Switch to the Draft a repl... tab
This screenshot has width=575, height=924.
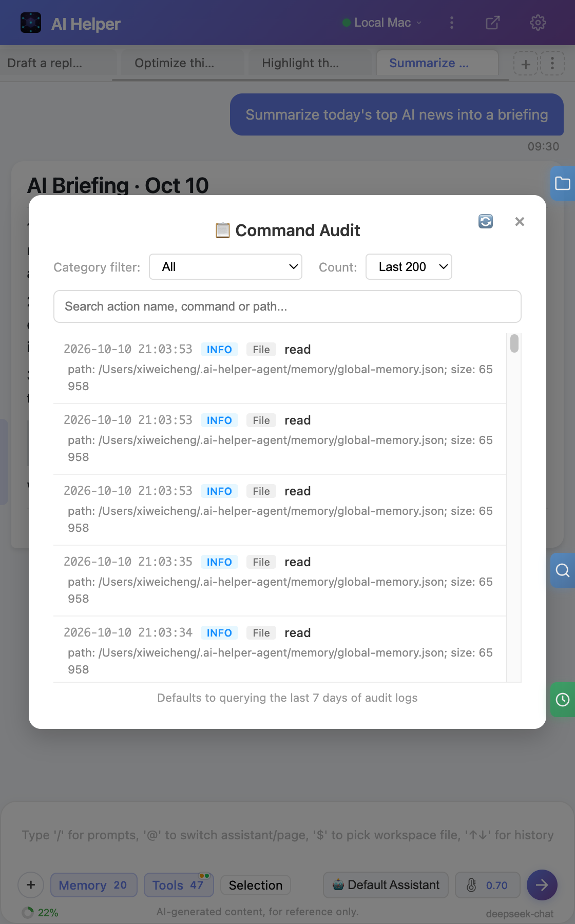[x=57, y=64]
